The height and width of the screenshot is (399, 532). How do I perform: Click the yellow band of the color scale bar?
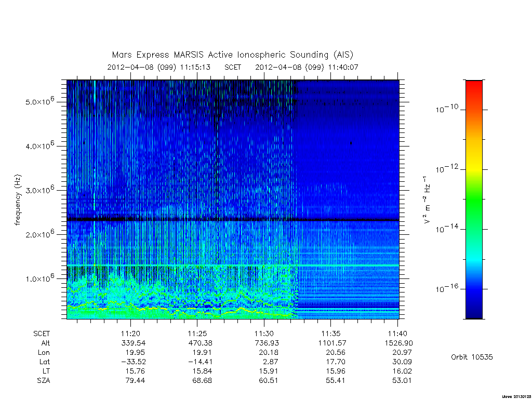click(x=474, y=167)
